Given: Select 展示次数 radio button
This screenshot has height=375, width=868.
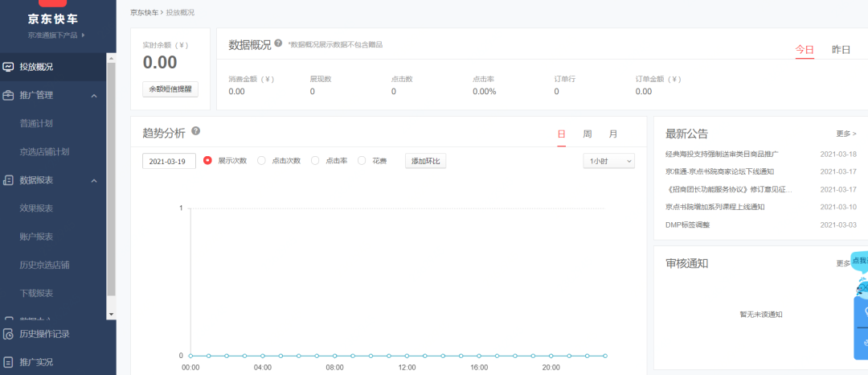Looking at the screenshot, I should pyautogui.click(x=208, y=161).
